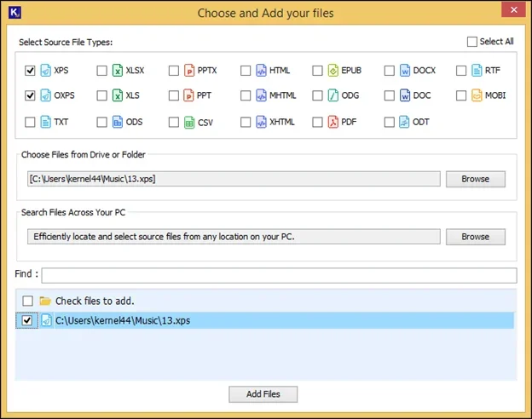
Task: Tick the XHTML file type checkbox
Action: pos(246,122)
